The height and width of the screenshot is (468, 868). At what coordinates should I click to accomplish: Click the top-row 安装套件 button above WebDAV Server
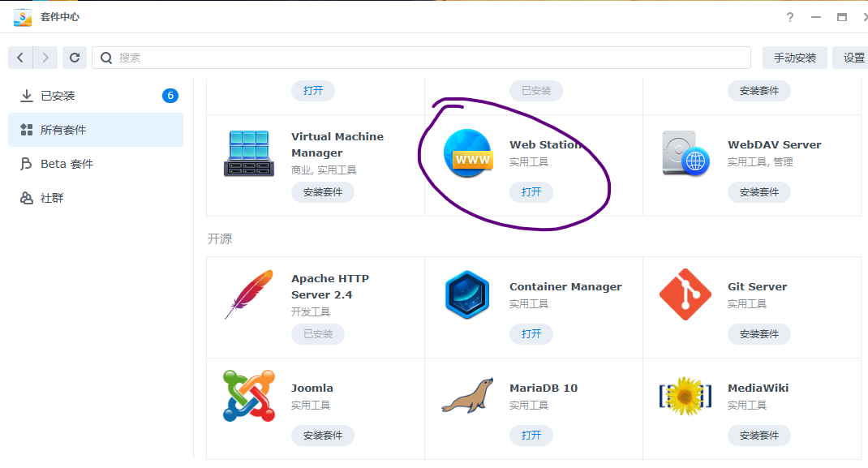coord(759,91)
